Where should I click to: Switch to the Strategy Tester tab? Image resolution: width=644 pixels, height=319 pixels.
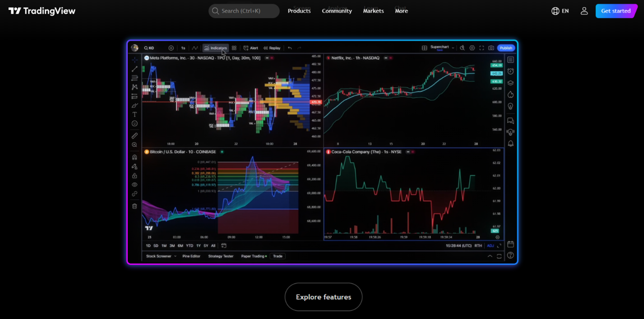221,256
